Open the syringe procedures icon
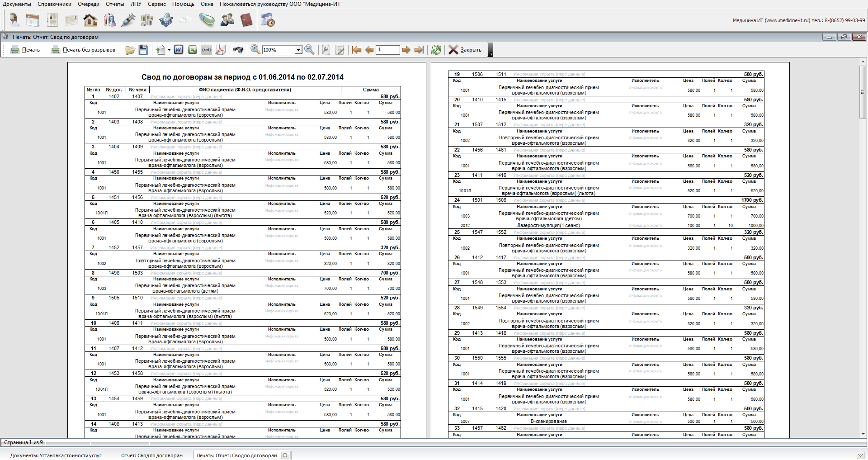Viewport: 868px width, 460px height. [x=128, y=20]
